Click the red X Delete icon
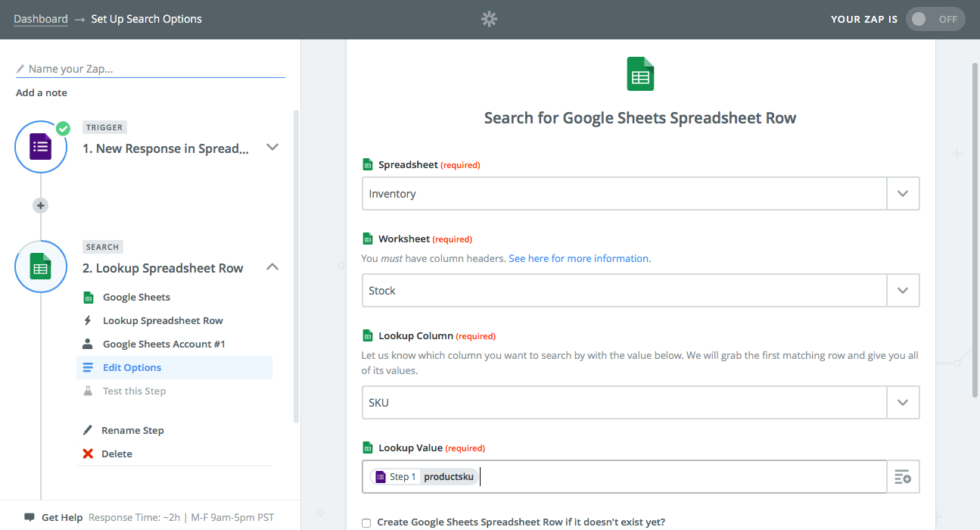Screen dimensions: 980x530 pyautogui.click(x=88, y=454)
